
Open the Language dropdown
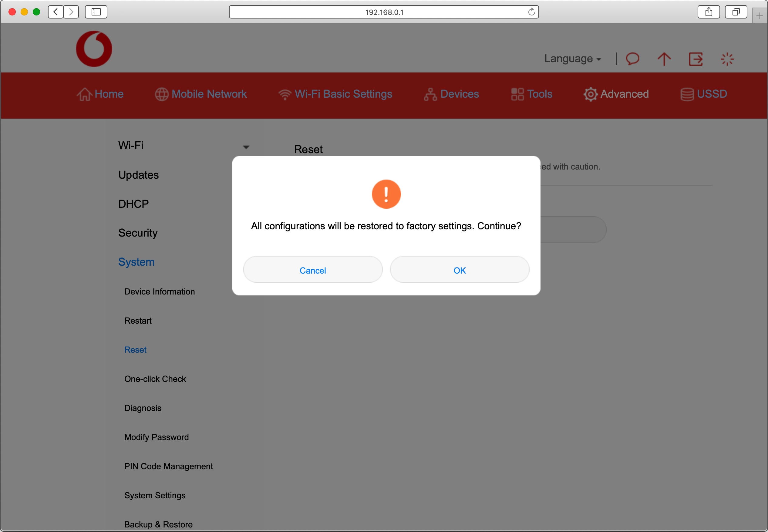coord(572,59)
